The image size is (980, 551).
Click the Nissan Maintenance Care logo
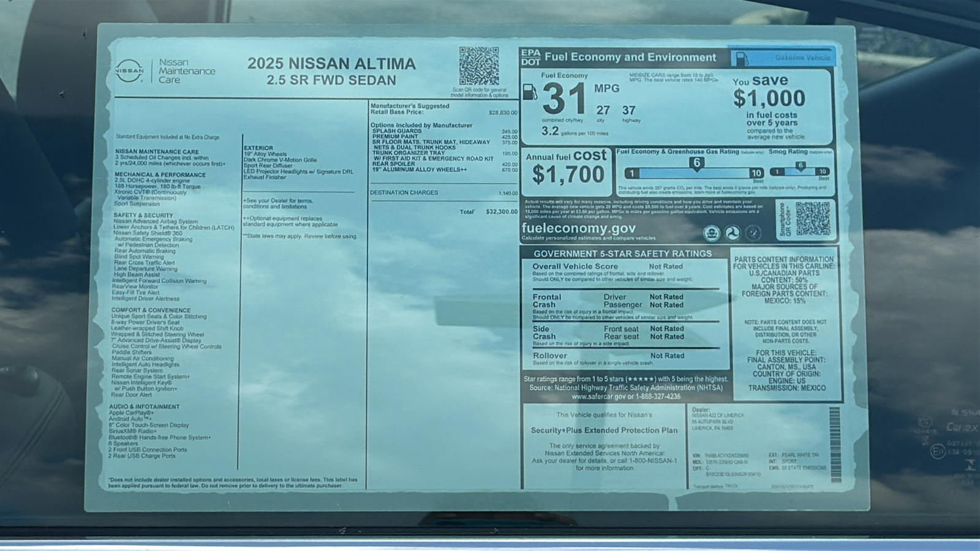129,71
